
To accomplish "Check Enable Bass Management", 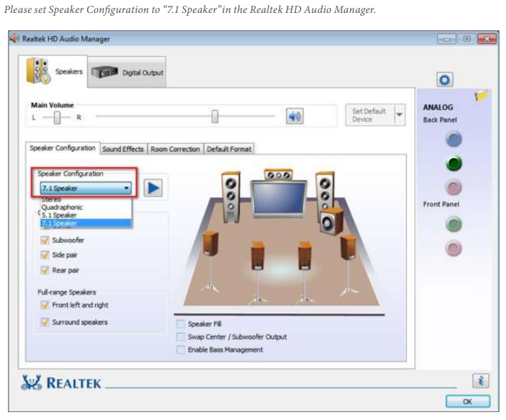I will click(180, 350).
